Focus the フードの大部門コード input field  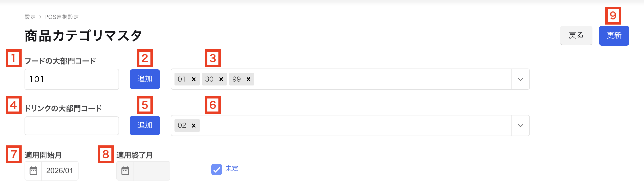point(72,79)
